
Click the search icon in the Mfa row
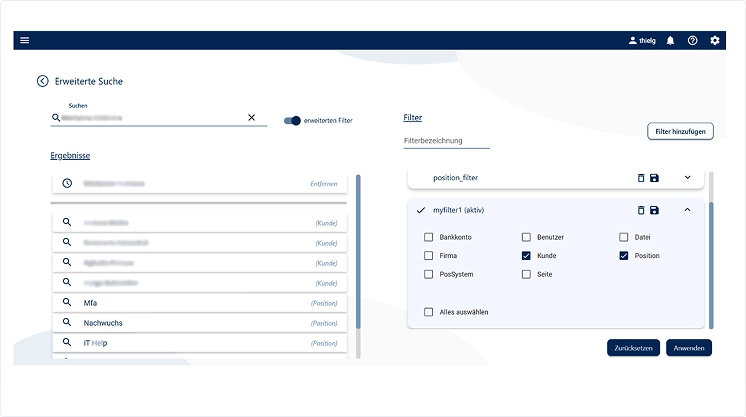coord(67,302)
